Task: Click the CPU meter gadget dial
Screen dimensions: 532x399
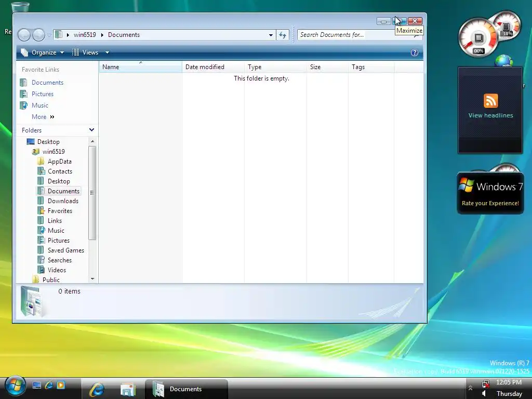Action: (478, 37)
